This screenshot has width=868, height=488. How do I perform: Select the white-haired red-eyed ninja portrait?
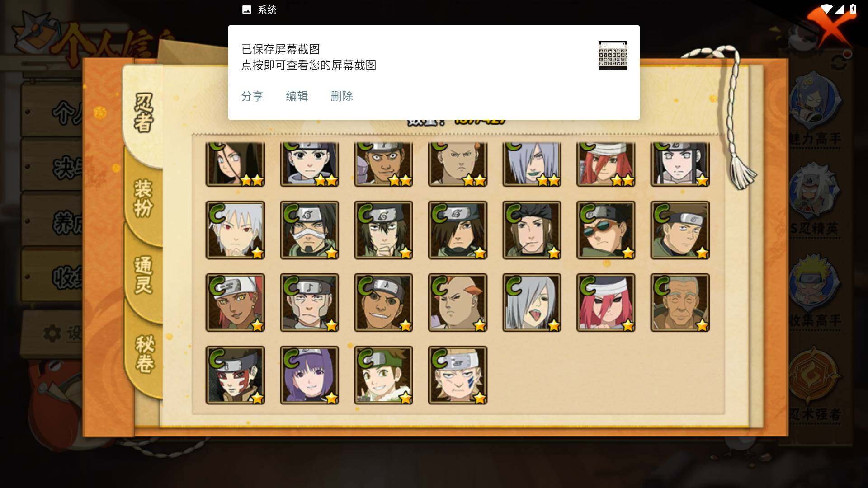click(x=235, y=230)
